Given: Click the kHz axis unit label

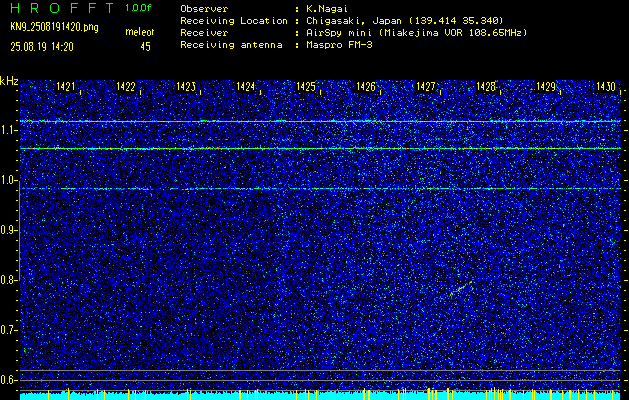Looking at the screenshot, I should point(9,81).
